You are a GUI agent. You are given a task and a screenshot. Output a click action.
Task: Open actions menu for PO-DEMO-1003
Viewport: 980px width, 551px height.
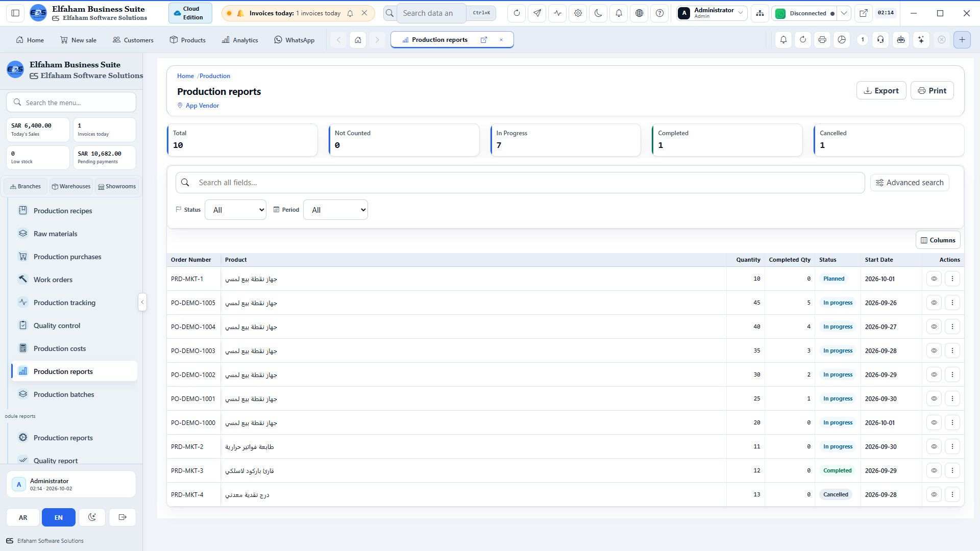click(x=952, y=350)
